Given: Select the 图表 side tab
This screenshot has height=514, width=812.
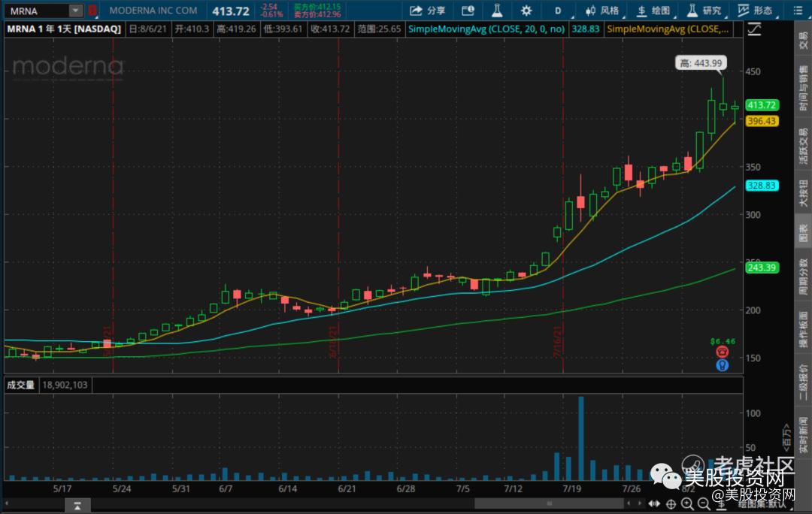Looking at the screenshot, I should pos(803,233).
